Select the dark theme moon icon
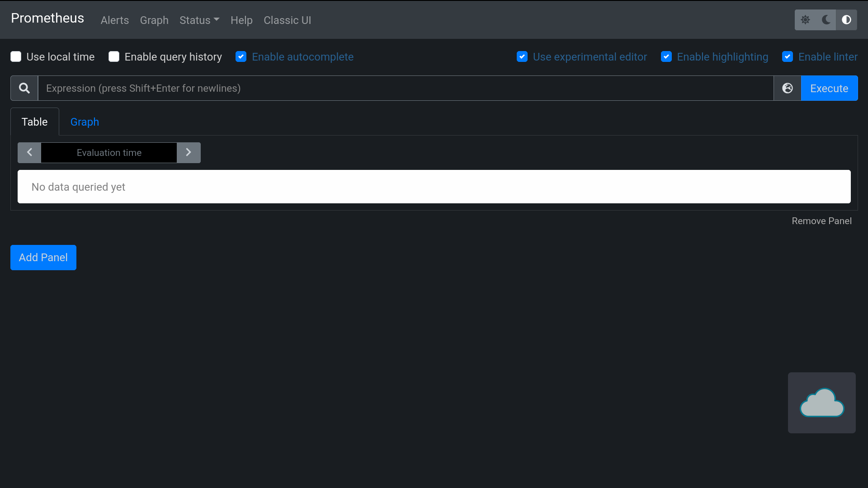The height and width of the screenshot is (488, 868). coord(826,20)
